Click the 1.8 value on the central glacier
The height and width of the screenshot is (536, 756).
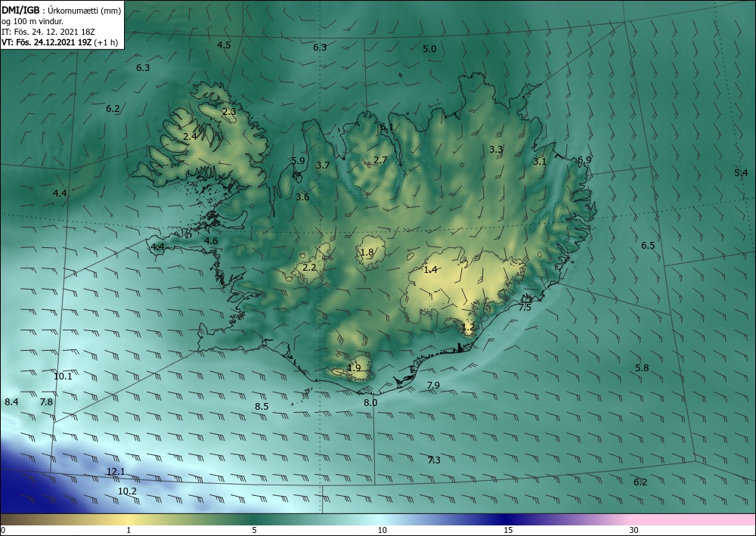(x=367, y=252)
